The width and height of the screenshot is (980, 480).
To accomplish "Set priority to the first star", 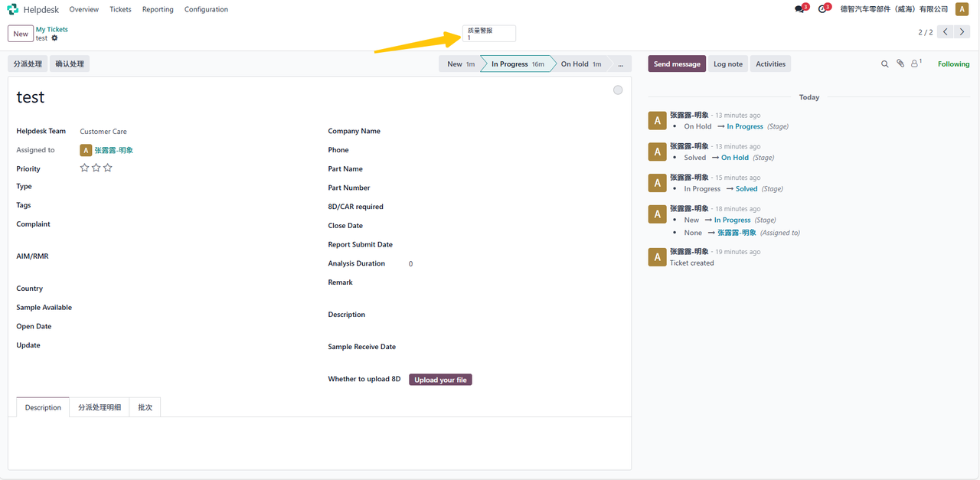I will click(x=85, y=168).
